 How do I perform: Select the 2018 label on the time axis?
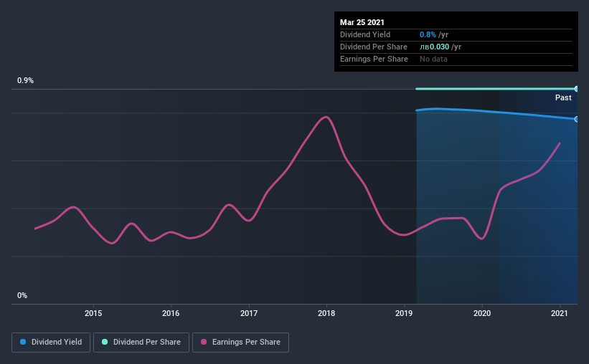pyautogui.click(x=326, y=313)
